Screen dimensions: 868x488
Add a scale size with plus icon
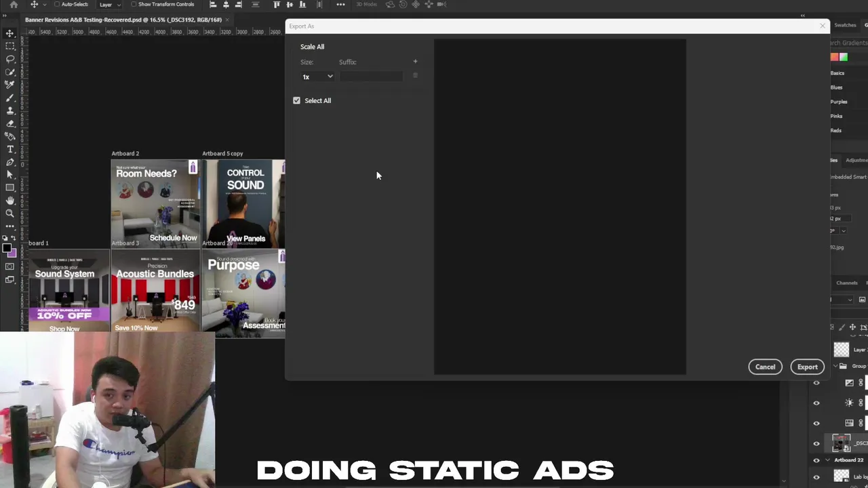(415, 62)
